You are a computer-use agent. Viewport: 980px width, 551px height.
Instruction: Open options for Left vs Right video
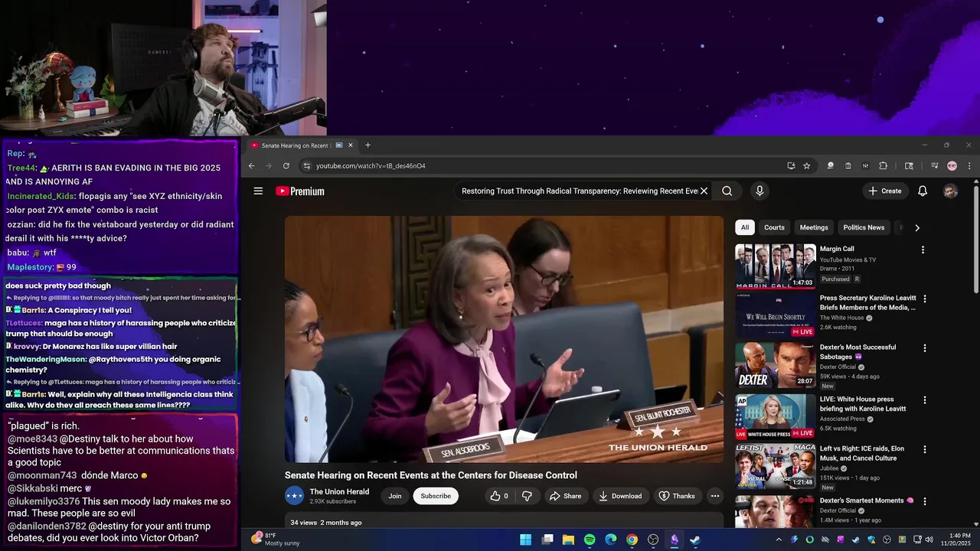coord(925,449)
